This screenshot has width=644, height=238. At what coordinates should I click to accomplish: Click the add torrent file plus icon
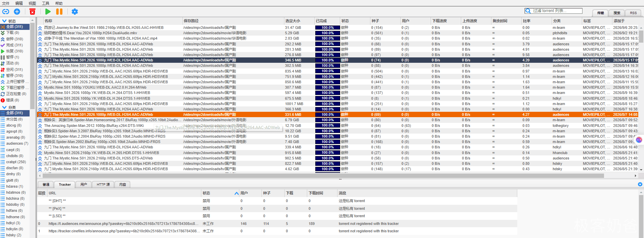[17, 12]
